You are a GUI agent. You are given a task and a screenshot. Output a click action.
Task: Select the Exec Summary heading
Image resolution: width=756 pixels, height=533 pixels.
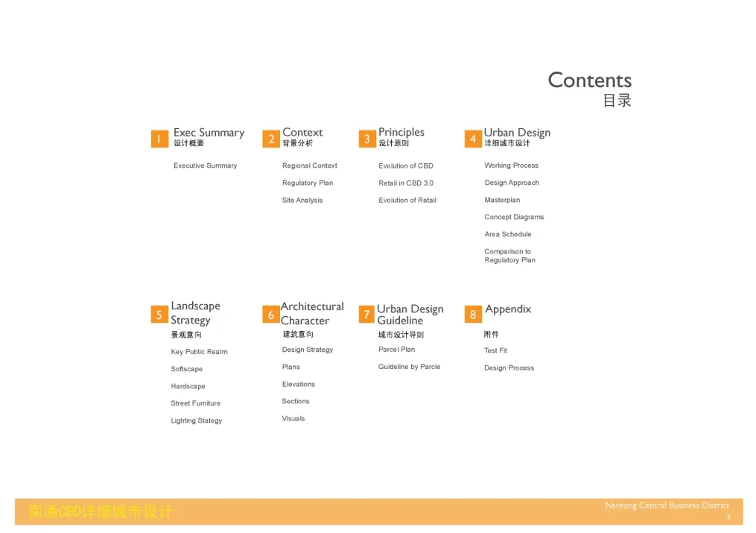(209, 133)
